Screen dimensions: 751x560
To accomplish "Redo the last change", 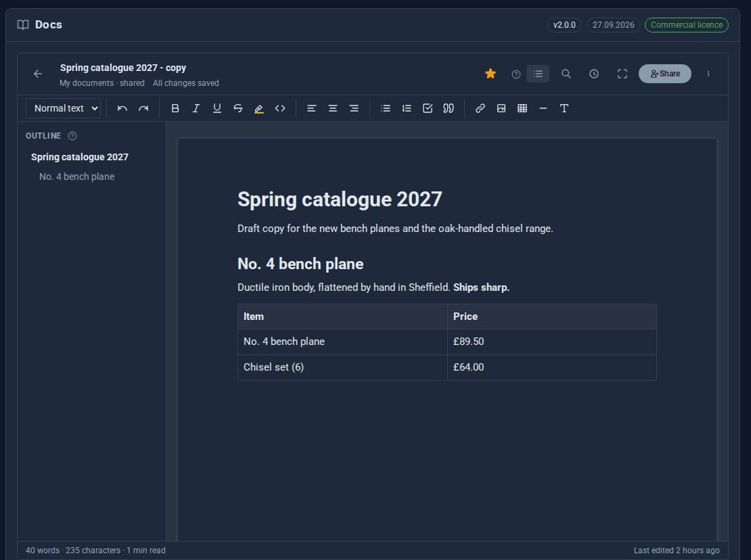I will click(x=143, y=108).
